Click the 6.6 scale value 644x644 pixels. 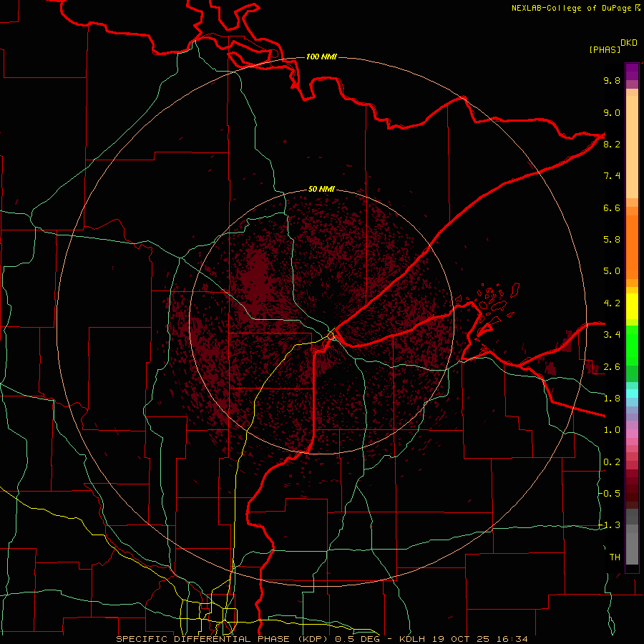pos(612,208)
